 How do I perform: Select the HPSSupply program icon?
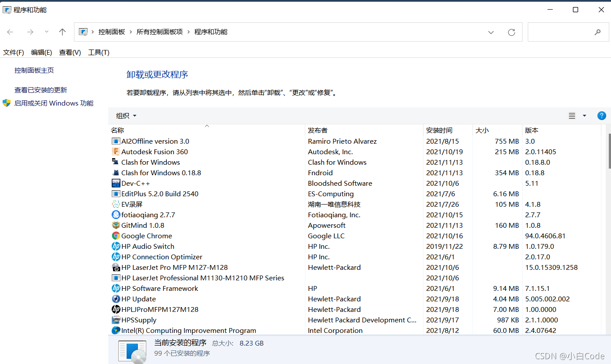click(x=116, y=320)
